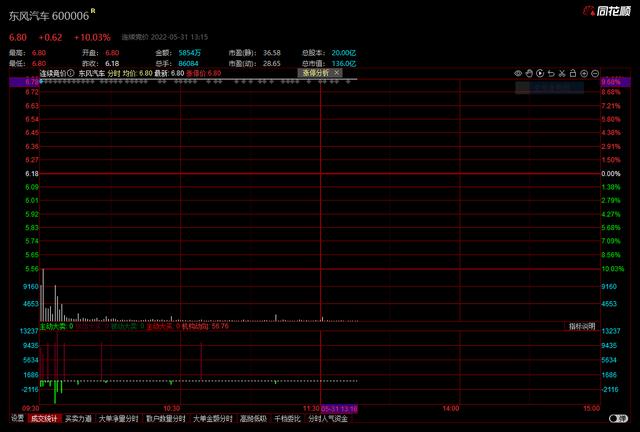Click the +10.03% change value in header

92,38
